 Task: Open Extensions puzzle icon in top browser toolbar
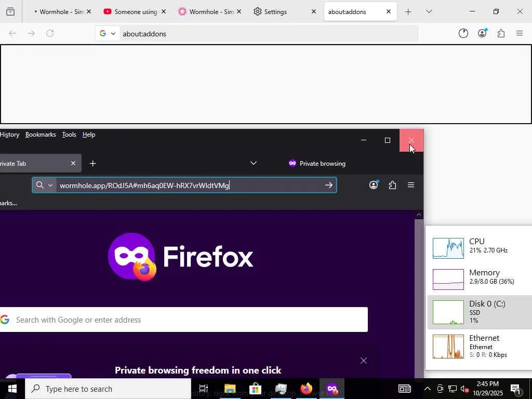501,33
